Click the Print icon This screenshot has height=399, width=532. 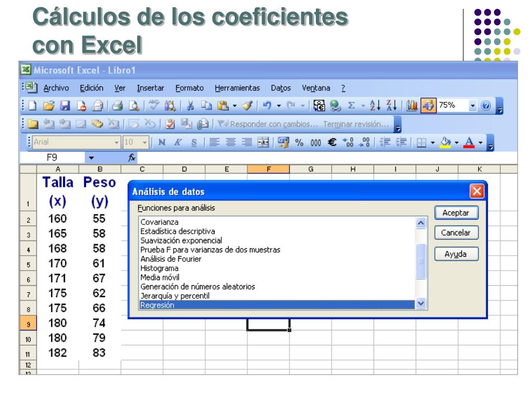117,106
